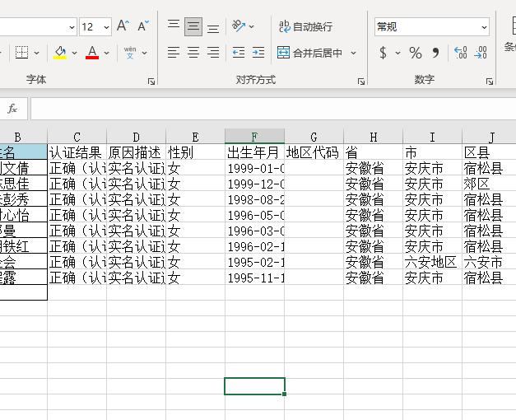Select column D header

tap(137, 137)
